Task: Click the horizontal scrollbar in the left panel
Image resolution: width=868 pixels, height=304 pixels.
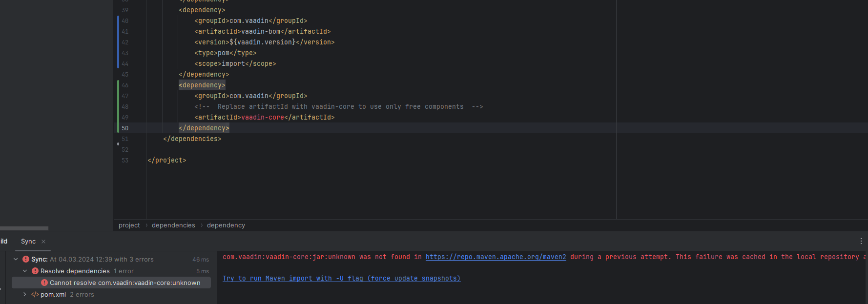Action: tap(24, 228)
